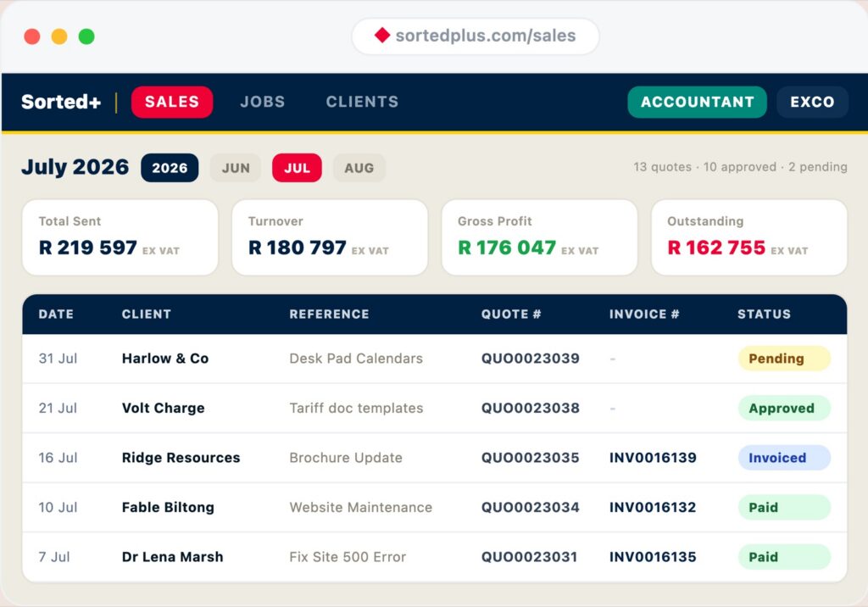The width and height of the screenshot is (868, 607).
Task: Click the Invoiced status badge
Action: [x=784, y=458]
